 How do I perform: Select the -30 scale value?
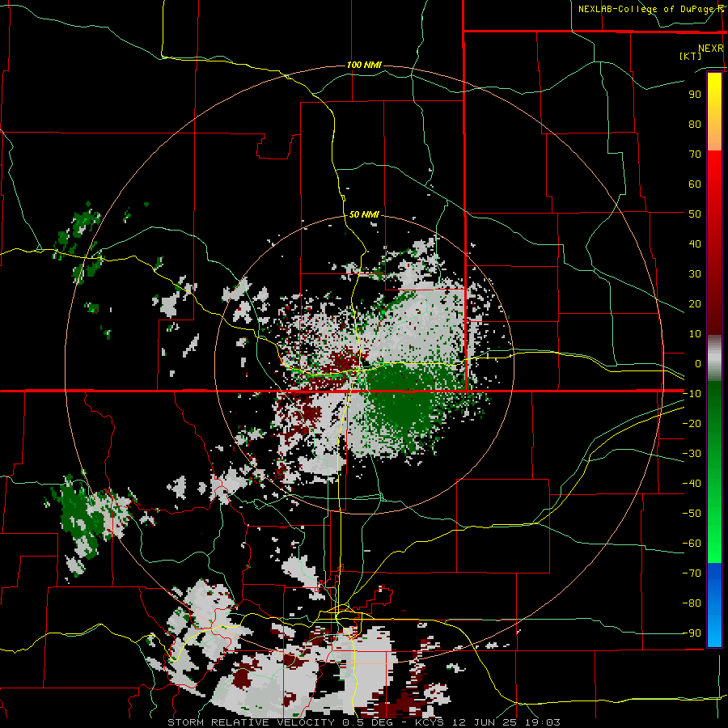click(x=692, y=454)
